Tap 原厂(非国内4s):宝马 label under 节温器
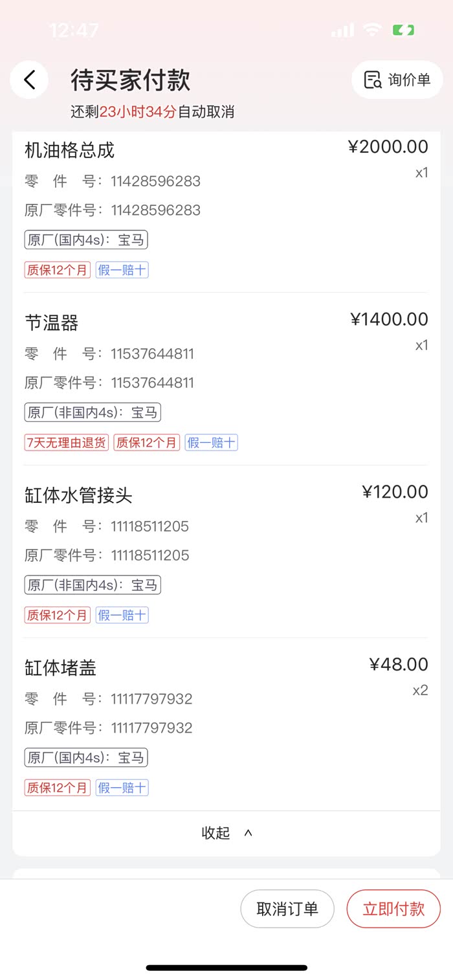Viewport: 453px width, 980px height. point(93,412)
